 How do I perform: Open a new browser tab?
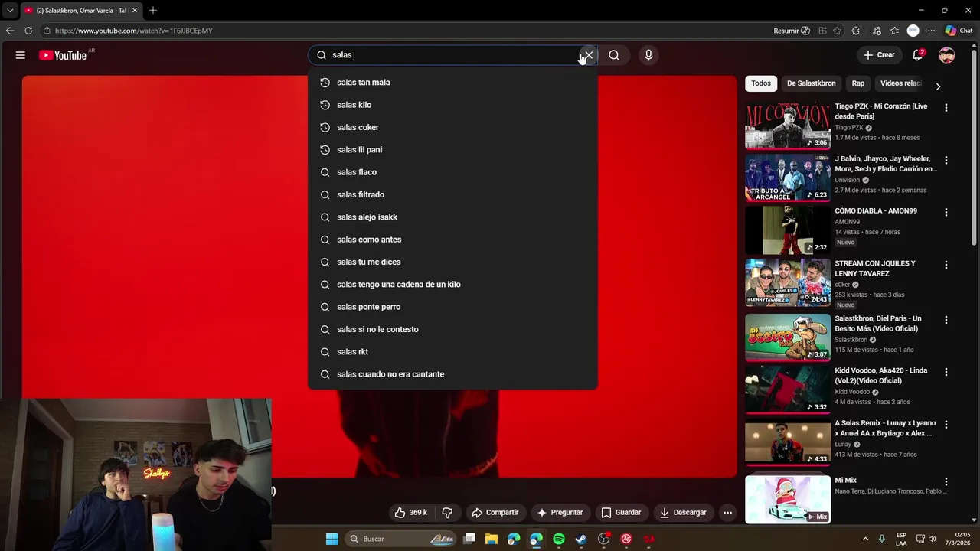[153, 11]
